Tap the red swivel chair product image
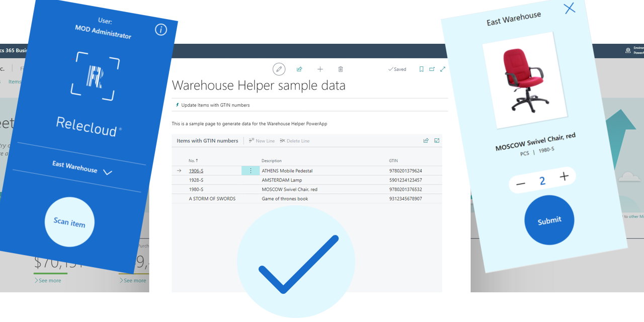The image size is (644, 322). coord(525,80)
